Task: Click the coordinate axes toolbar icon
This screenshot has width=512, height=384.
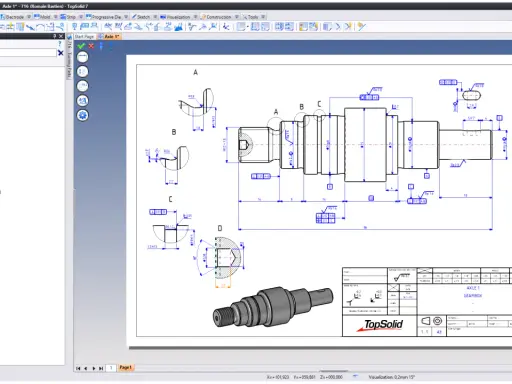Action: (226, 27)
